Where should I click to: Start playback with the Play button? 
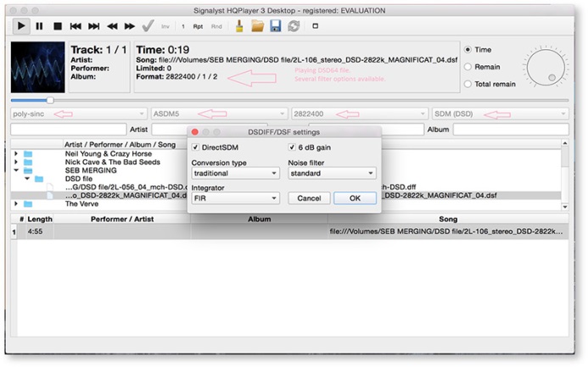tap(21, 26)
